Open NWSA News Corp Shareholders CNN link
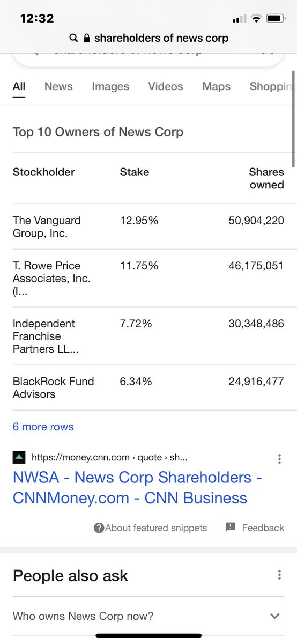Image resolution: width=297 pixels, height=644 pixels. [x=137, y=487]
